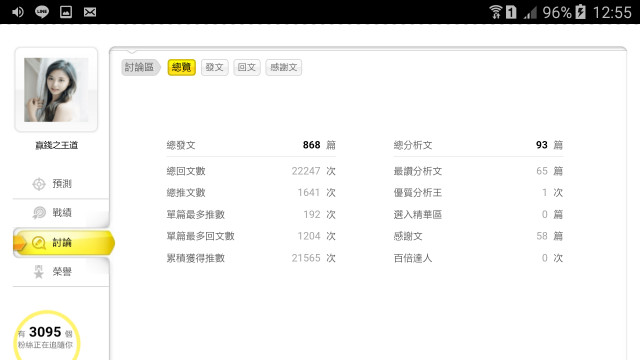Screen dimensions: 640x360
Task: Switch to the 發文 posts tab
Action: [x=215, y=67]
